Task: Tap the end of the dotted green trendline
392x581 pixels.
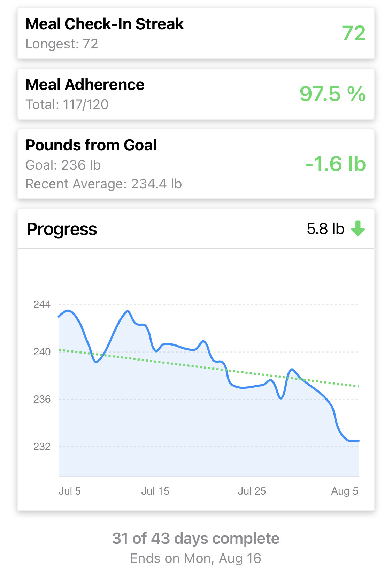Action: click(x=358, y=386)
